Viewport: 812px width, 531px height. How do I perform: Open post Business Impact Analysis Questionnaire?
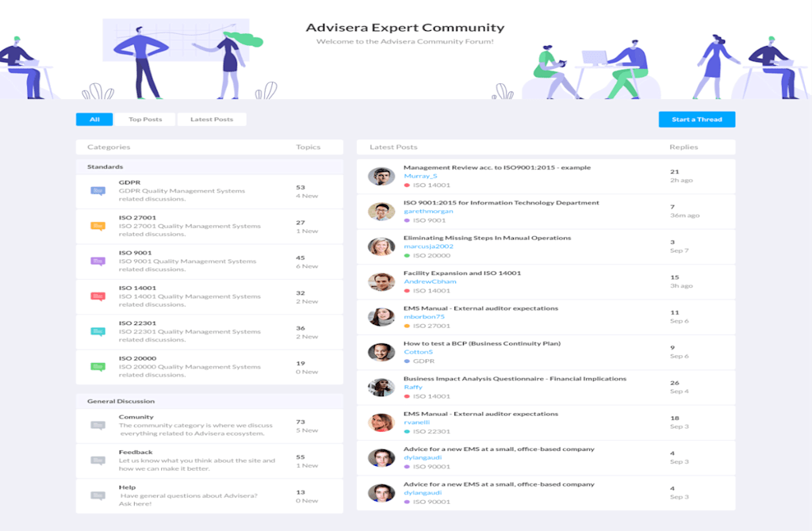click(x=515, y=379)
